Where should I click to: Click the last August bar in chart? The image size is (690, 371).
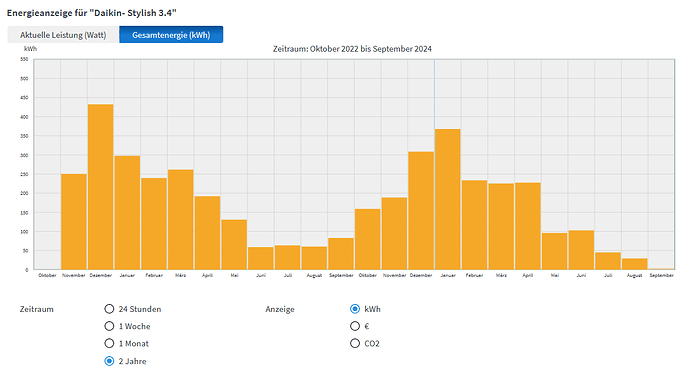[635, 264]
